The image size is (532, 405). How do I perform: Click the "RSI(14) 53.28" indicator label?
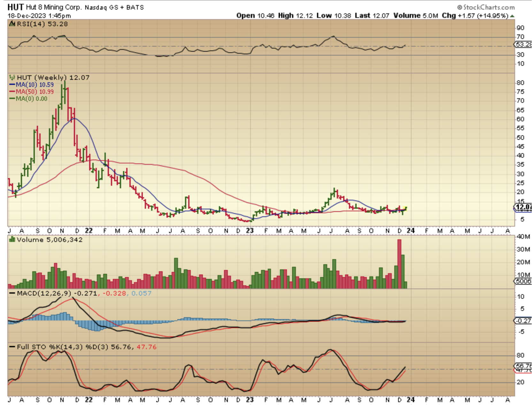(x=42, y=24)
